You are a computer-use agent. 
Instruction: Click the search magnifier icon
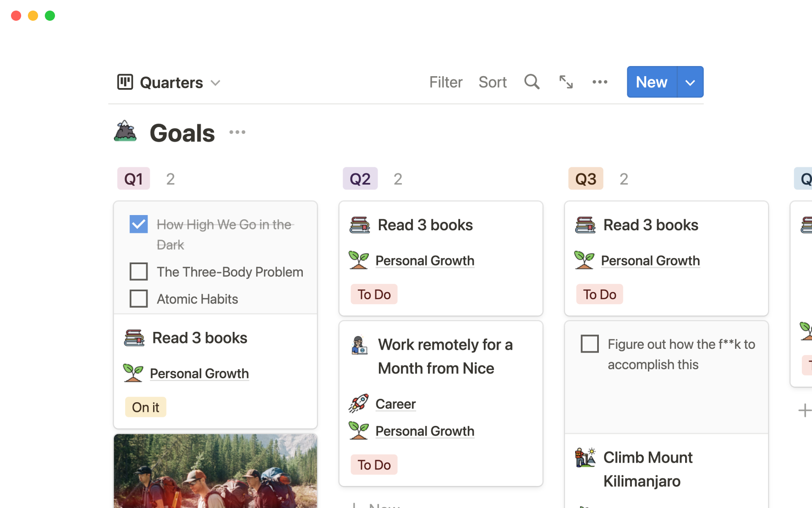pos(532,82)
